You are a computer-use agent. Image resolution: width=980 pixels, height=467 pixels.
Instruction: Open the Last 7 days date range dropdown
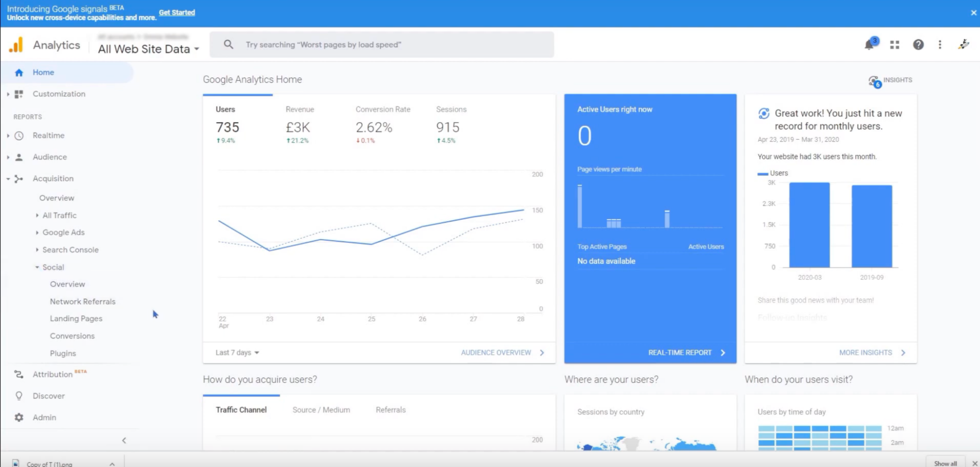(237, 353)
